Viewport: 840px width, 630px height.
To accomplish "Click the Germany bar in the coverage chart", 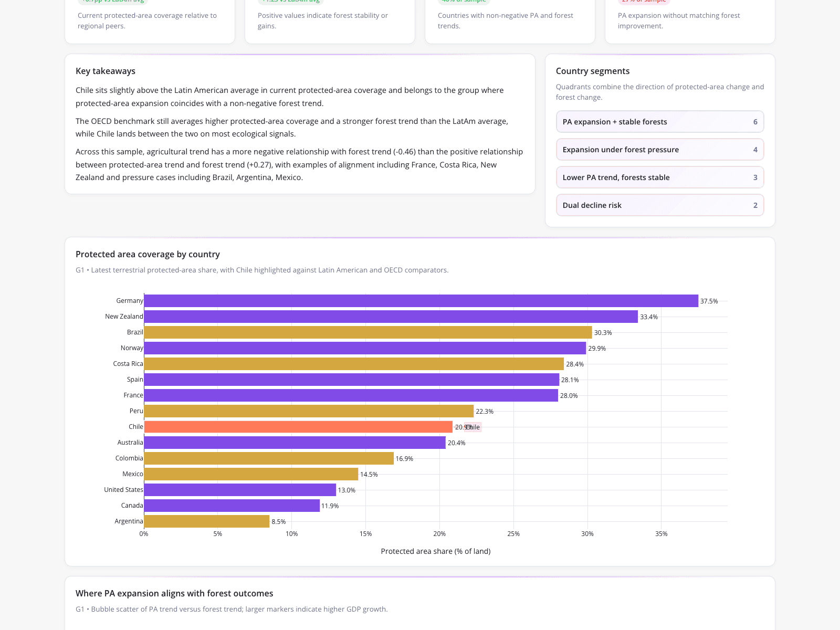I will (x=421, y=301).
